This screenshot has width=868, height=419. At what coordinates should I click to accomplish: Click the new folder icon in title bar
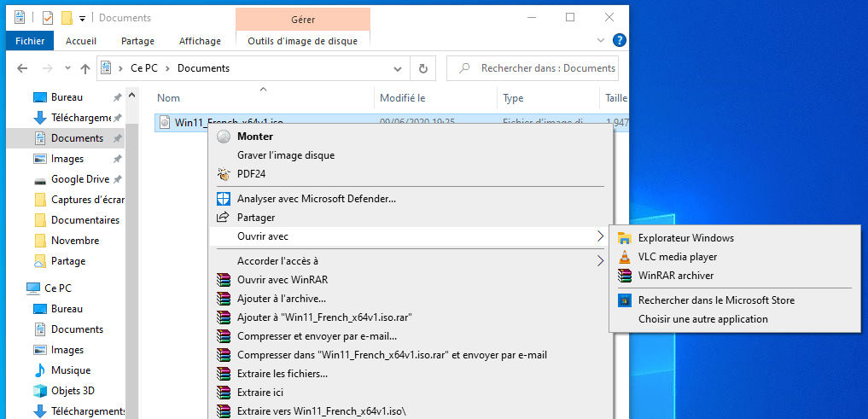click(67, 18)
